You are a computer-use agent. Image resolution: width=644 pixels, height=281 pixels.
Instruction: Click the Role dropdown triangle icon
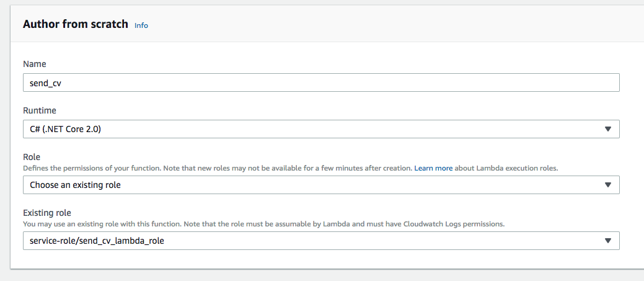[x=607, y=185]
